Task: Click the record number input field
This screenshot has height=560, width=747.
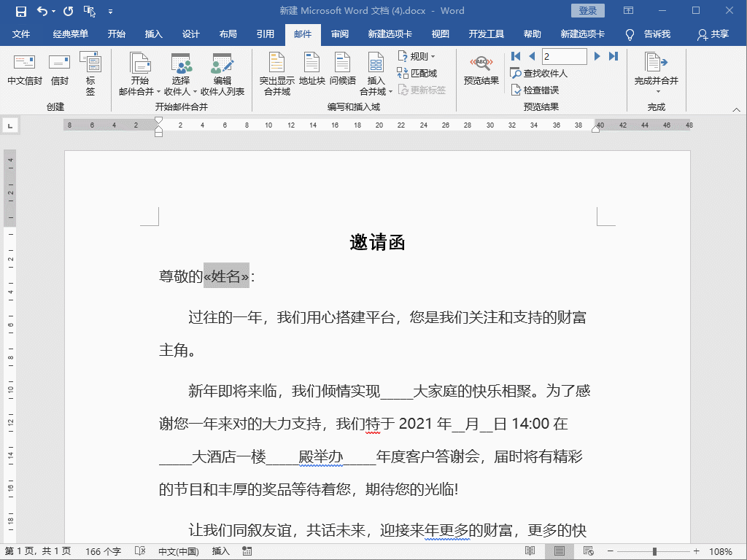Action: (x=565, y=56)
